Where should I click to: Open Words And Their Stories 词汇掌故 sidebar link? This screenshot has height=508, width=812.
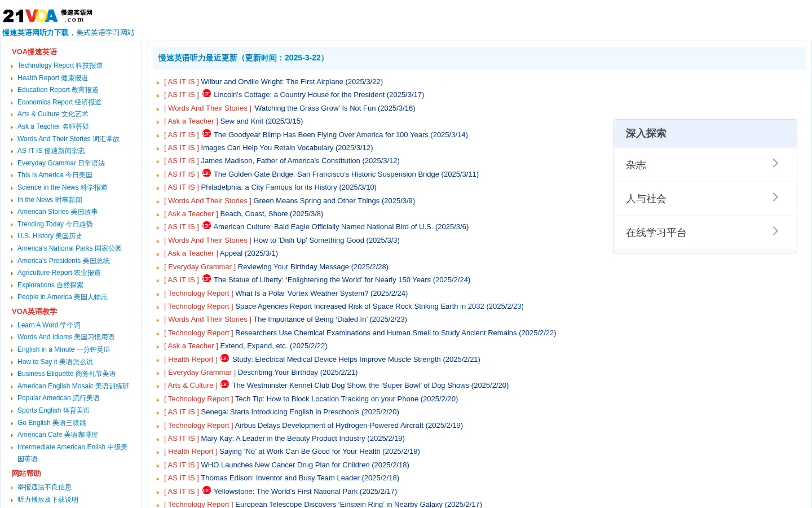(x=68, y=139)
